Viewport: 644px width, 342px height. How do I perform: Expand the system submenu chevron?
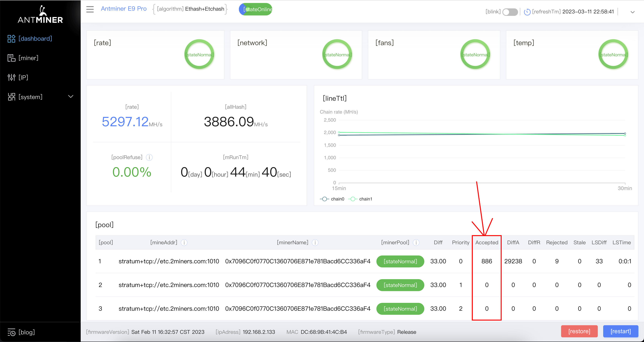tap(71, 97)
